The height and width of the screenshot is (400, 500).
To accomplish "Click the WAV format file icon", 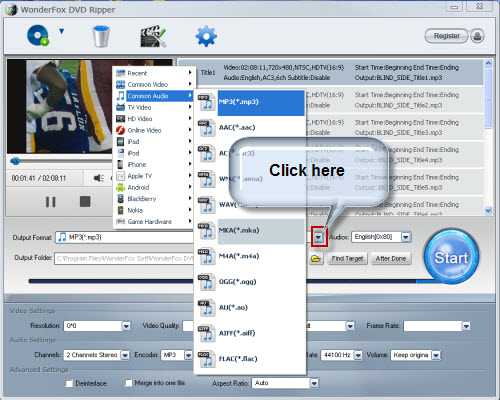I will click(x=206, y=205).
